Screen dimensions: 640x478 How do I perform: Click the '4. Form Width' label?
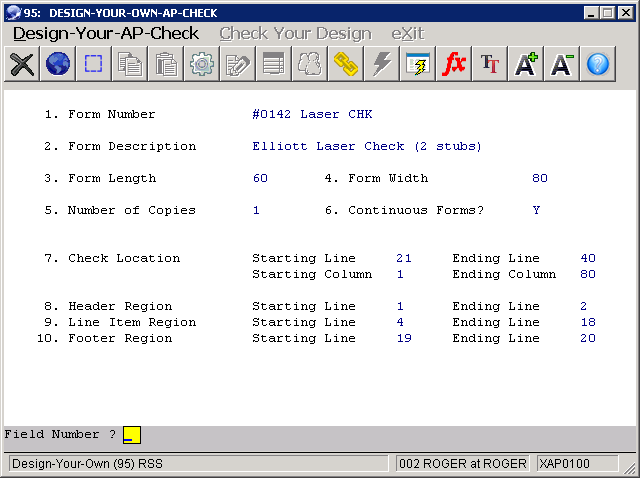click(376, 178)
